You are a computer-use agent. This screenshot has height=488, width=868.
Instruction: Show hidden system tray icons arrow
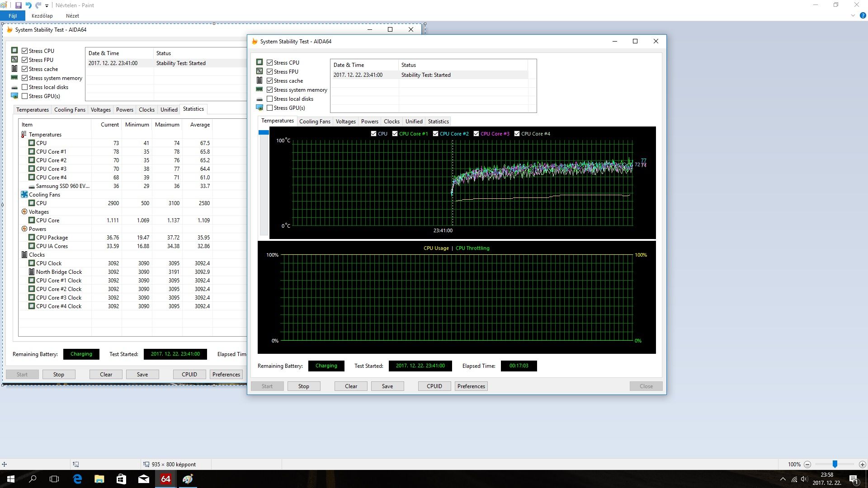[783, 479]
